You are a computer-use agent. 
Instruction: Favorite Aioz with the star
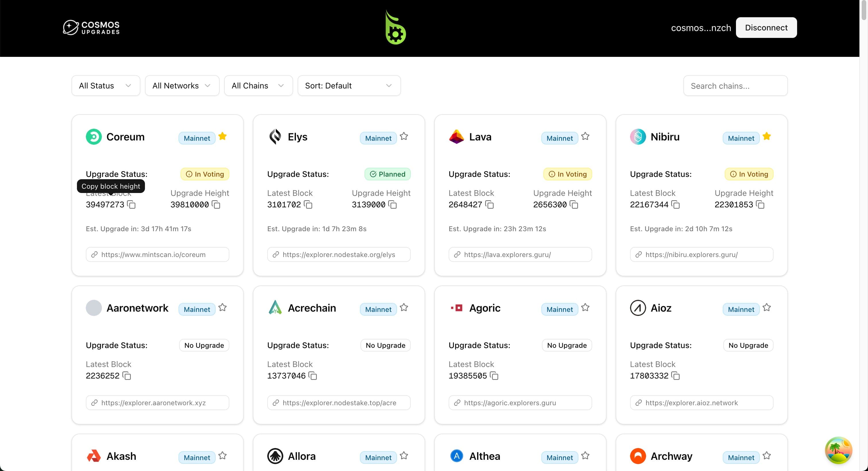click(x=767, y=307)
